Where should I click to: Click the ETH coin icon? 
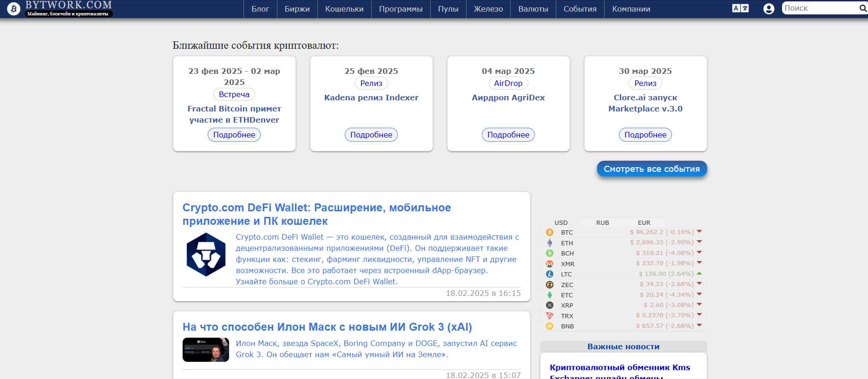pos(550,243)
